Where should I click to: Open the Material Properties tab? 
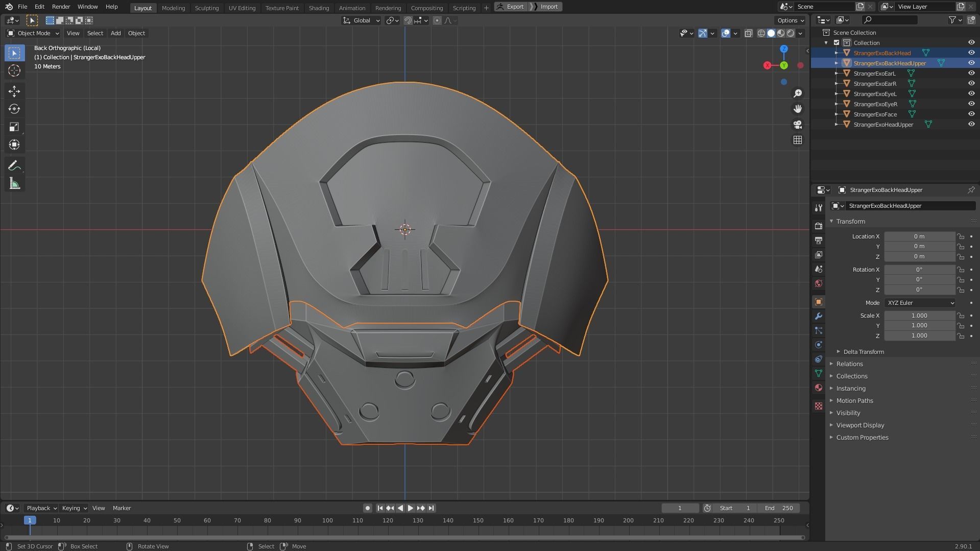pyautogui.click(x=819, y=388)
